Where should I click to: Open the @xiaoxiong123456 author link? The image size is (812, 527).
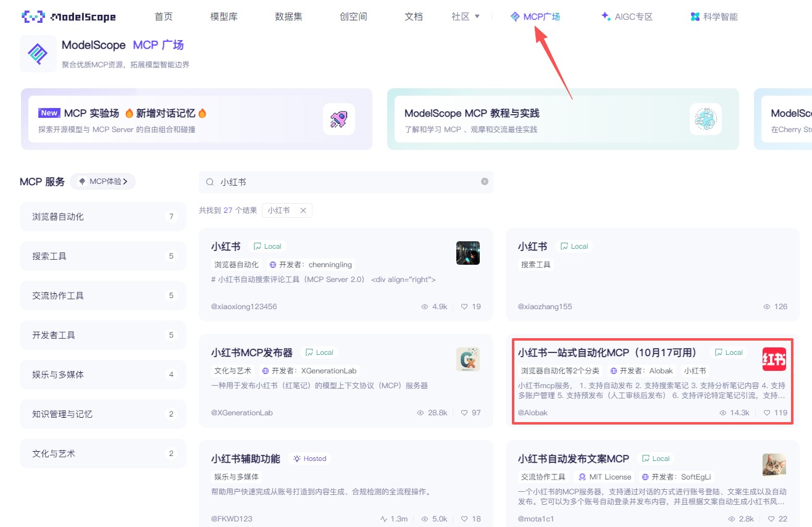pos(244,307)
